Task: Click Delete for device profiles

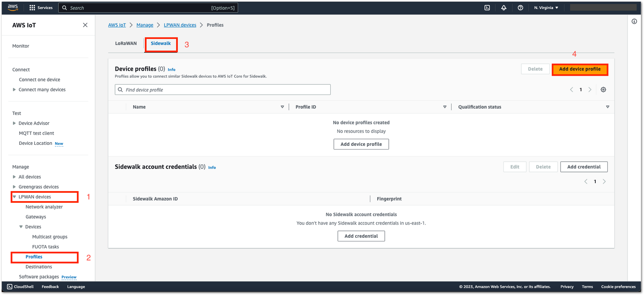Action: [535, 69]
